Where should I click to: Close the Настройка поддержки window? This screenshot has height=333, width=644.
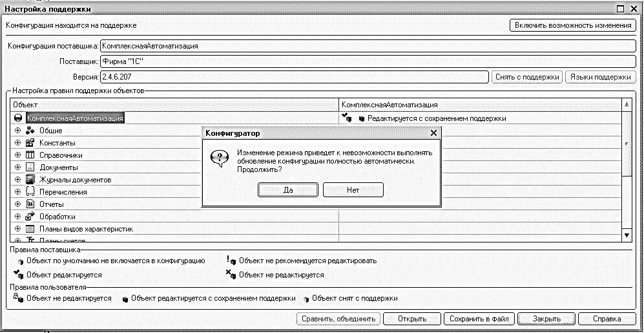point(634,8)
